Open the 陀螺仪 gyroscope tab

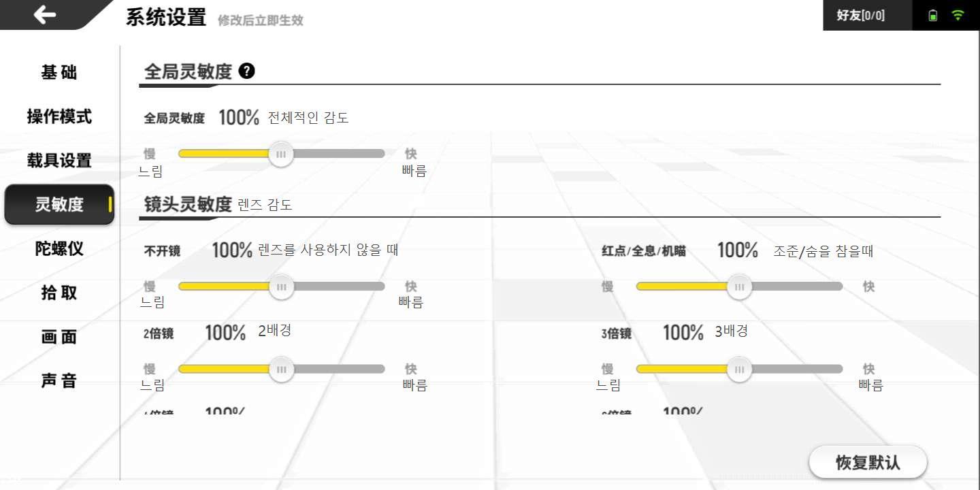59,248
